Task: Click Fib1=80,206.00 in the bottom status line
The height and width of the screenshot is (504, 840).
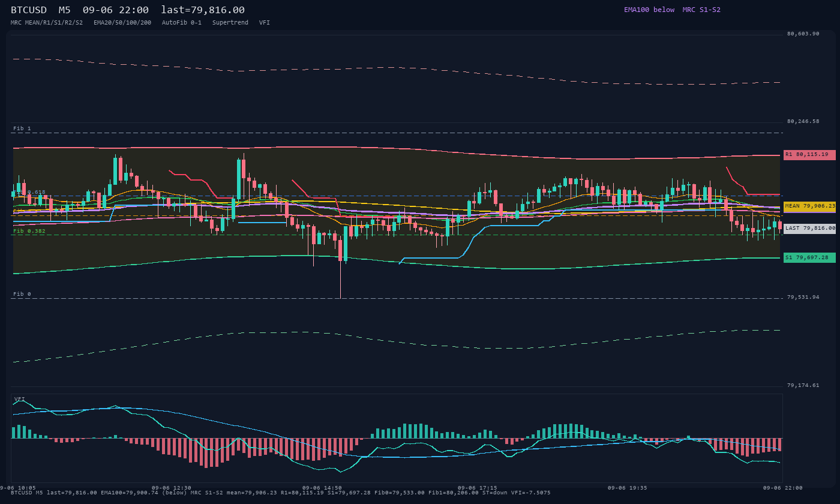Action: point(454,493)
